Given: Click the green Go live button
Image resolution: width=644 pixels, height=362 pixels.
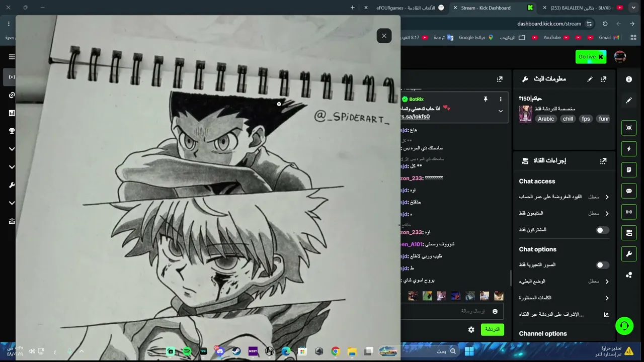Looking at the screenshot, I should point(591,57).
